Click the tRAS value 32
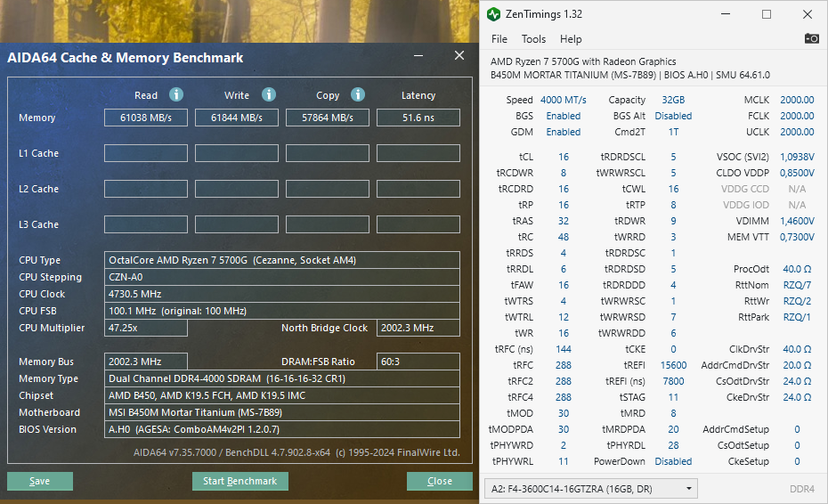 point(564,221)
